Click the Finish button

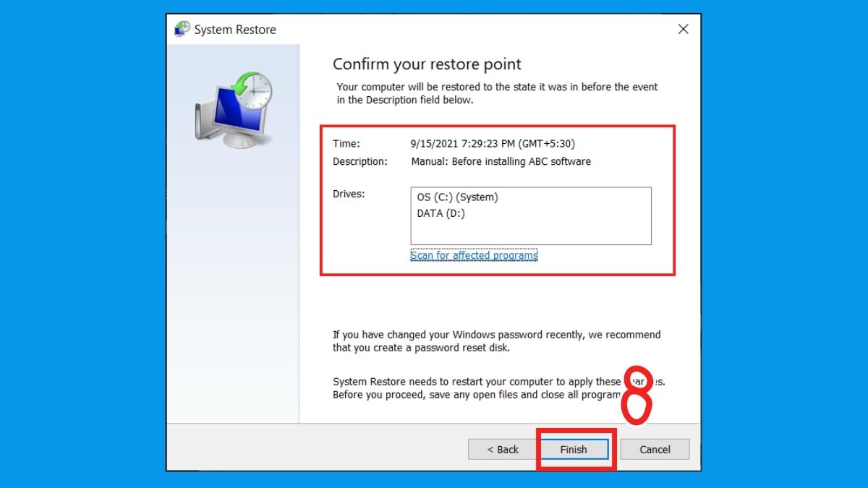[574, 449]
